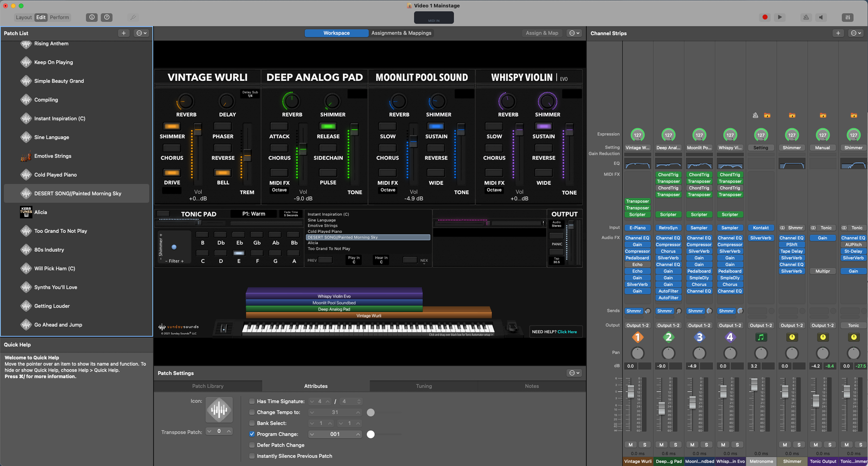Click the Metronome channel strip music-note icon
868x466 pixels.
(x=761, y=337)
